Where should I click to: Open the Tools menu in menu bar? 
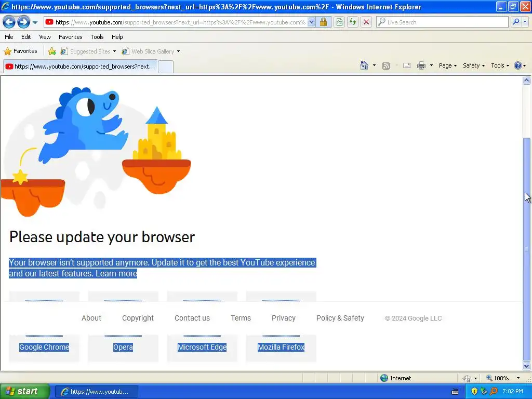click(97, 37)
